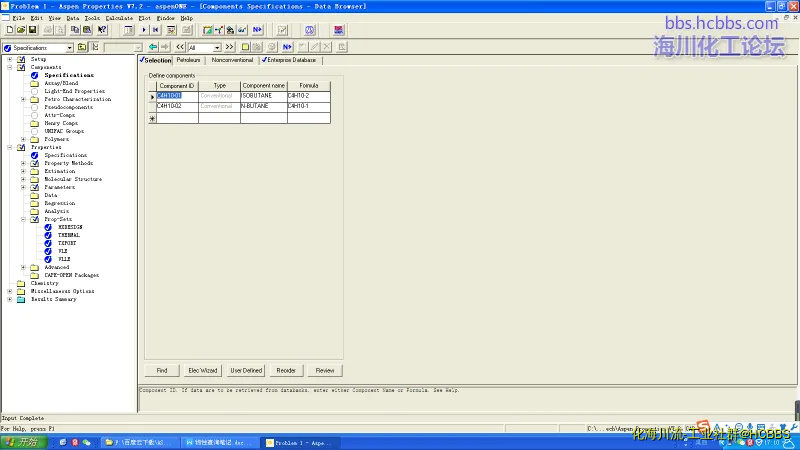
Task: Expand the Polymers tree node
Action: click(x=23, y=139)
